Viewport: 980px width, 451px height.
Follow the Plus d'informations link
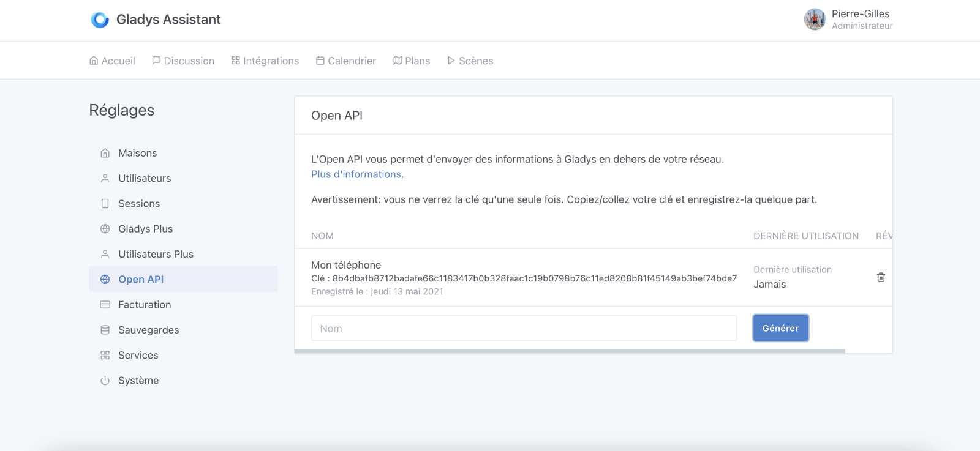(x=357, y=174)
